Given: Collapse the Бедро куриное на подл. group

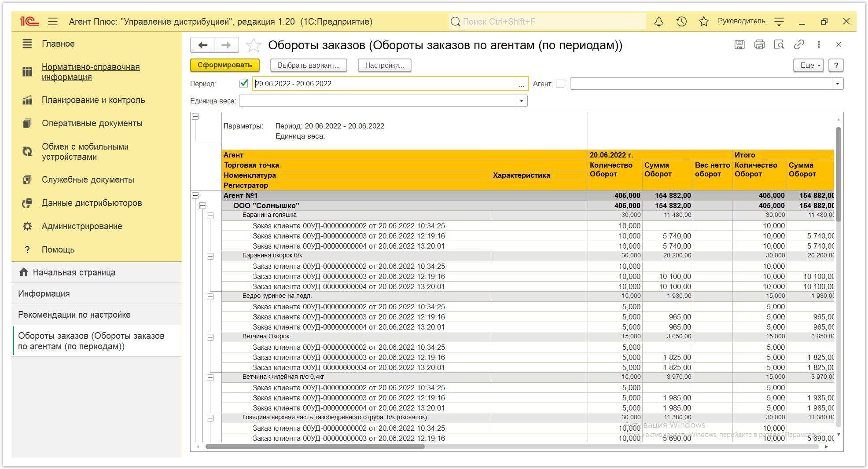Looking at the screenshot, I should click(x=210, y=297).
